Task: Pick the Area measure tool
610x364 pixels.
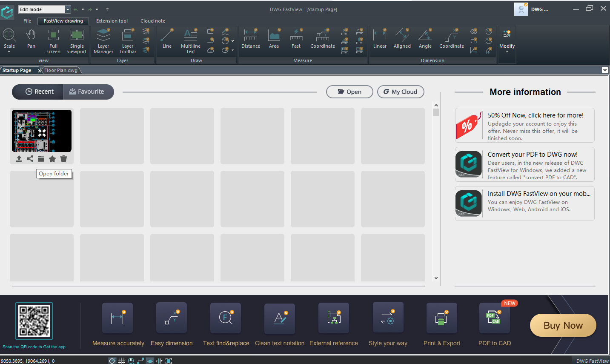Action: point(274,39)
